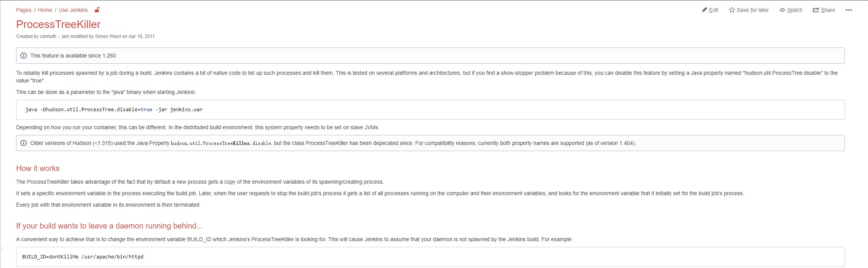Click the Edit pencil icon
This screenshot has width=868, height=268.
tap(704, 10)
